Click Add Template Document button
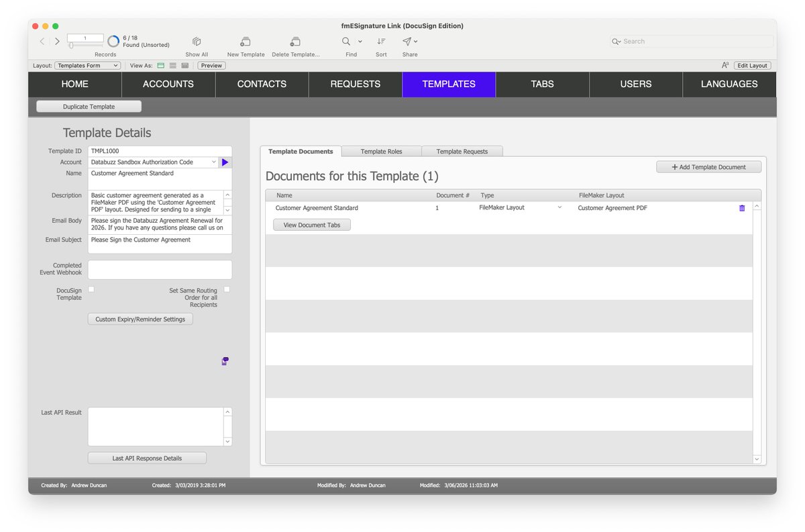 [709, 167]
